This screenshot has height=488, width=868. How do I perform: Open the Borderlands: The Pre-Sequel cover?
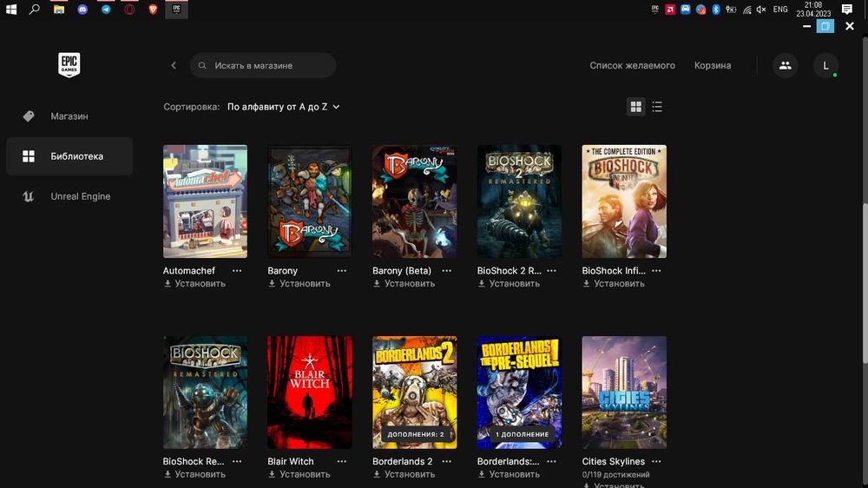(519, 392)
